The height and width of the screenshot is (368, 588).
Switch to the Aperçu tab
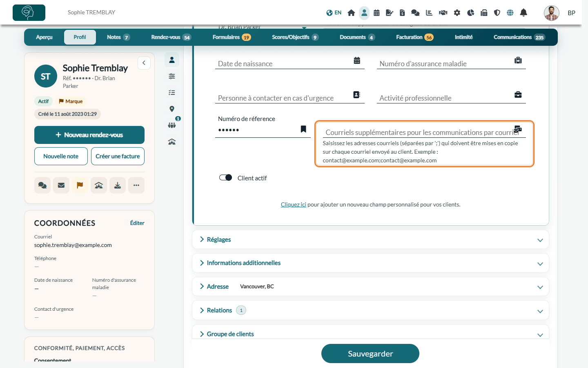(x=44, y=37)
